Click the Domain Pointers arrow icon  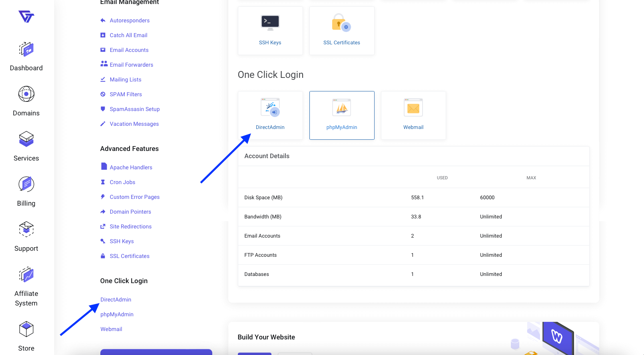(x=103, y=212)
